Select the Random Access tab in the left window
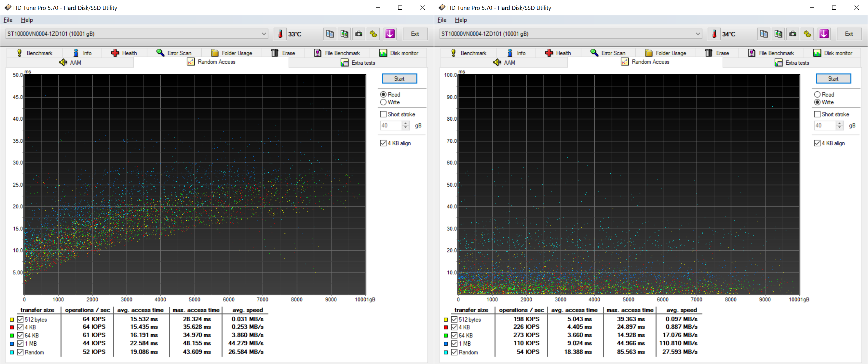The image size is (868, 364). pyautogui.click(x=211, y=62)
